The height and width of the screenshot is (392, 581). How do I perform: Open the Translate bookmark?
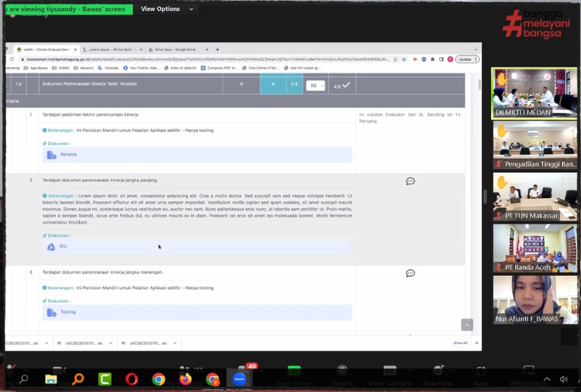click(x=110, y=68)
